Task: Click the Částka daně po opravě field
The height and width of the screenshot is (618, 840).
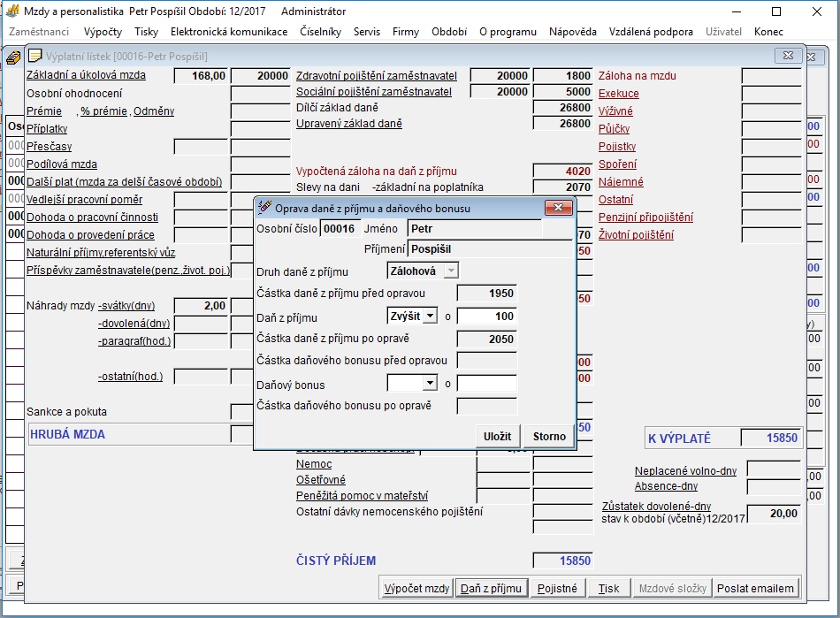Action: (x=487, y=339)
